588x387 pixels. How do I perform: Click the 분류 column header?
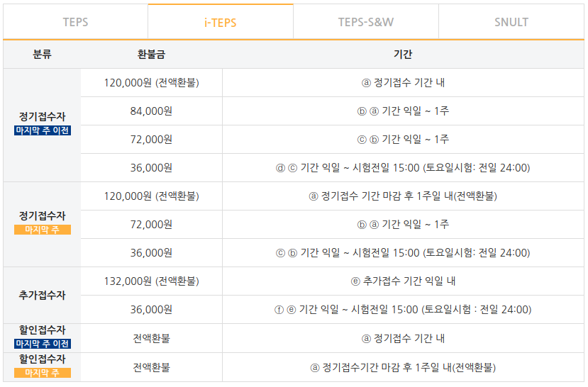point(42,55)
